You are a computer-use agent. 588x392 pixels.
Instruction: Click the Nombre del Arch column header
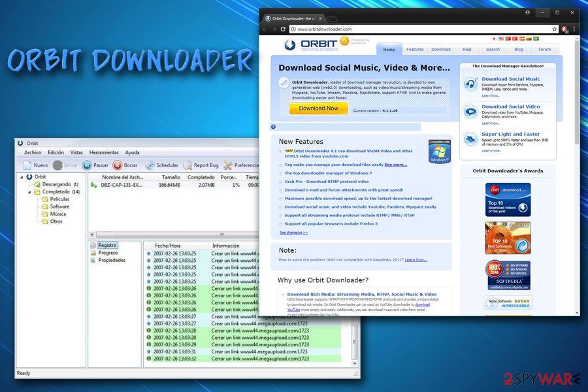point(123,177)
